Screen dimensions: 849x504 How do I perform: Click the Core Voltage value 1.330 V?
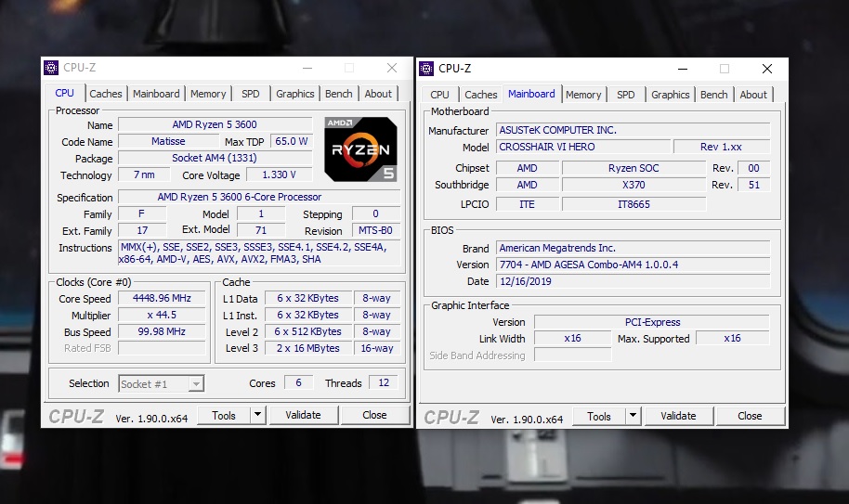click(x=280, y=174)
